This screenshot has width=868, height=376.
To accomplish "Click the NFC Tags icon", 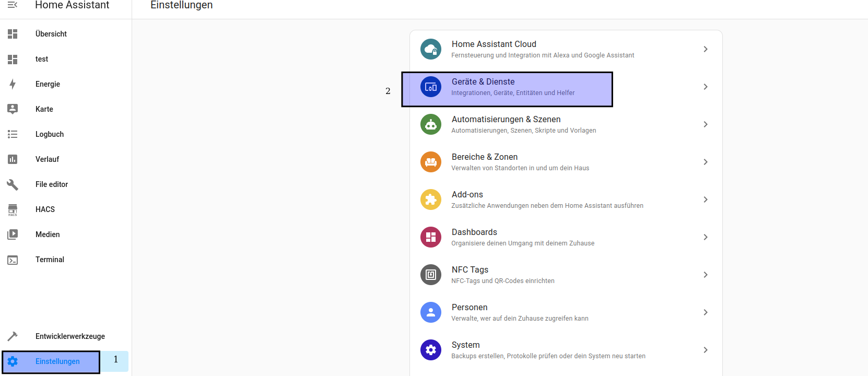I will [x=431, y=275].
